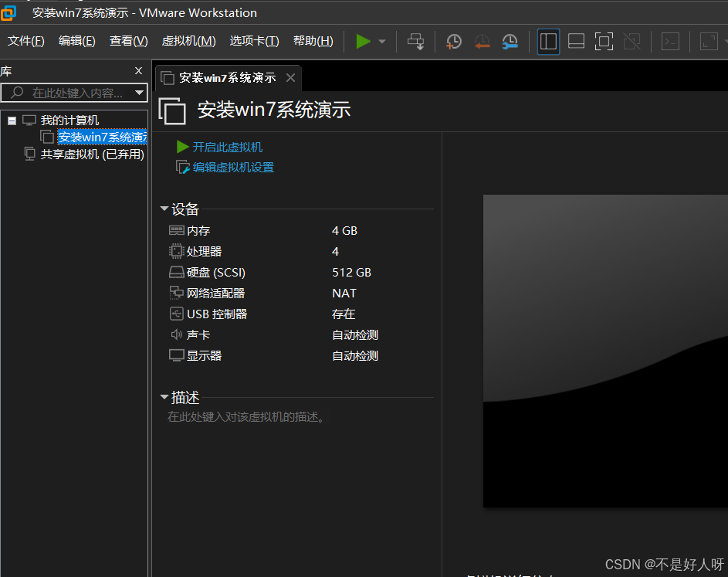Open the 帮助(H) menu
Image resolution: width=728 pixels, height=577 pixels.
(x=313, y=41)
